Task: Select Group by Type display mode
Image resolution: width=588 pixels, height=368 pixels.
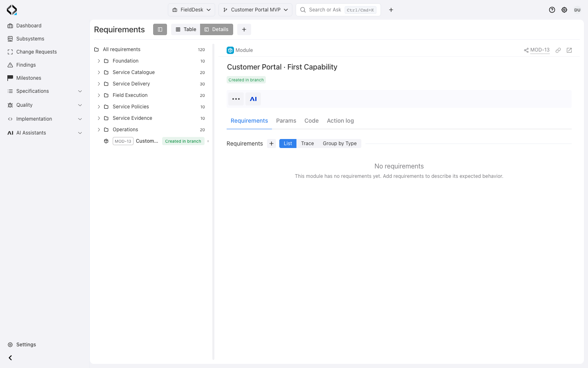Action: point(340,144)
